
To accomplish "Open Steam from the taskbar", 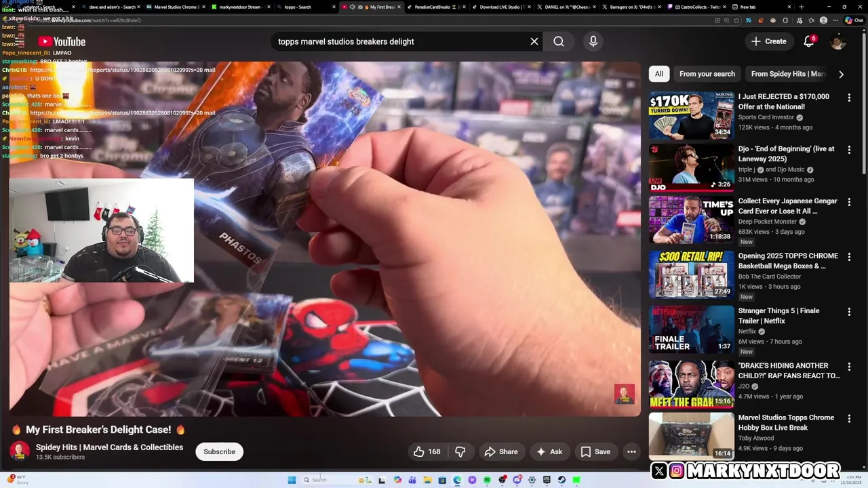I will [561, 480].
